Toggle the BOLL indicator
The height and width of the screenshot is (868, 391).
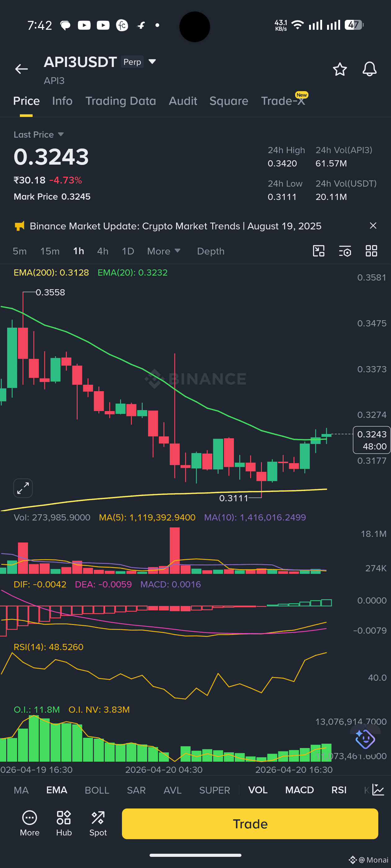(97, 790)
